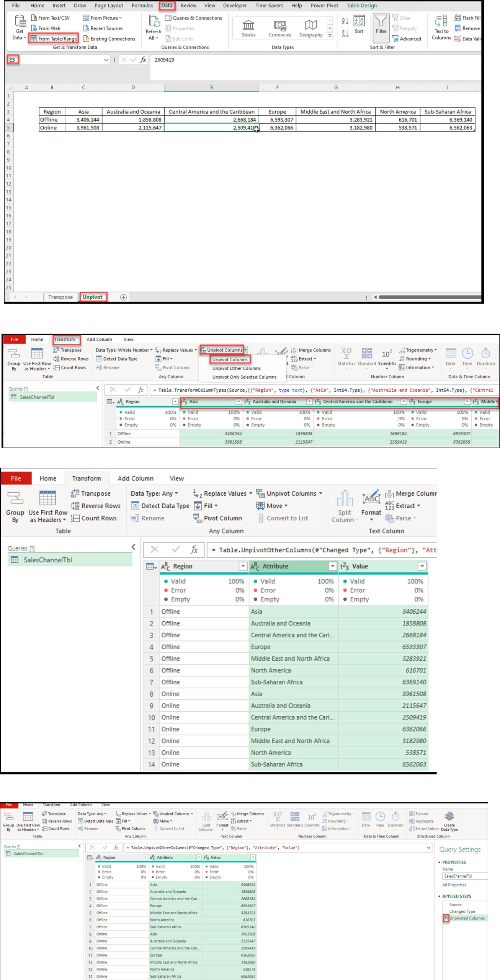The image size is (500, 980).
Task: Sort ascending A to Z
Action: [345, 21]
